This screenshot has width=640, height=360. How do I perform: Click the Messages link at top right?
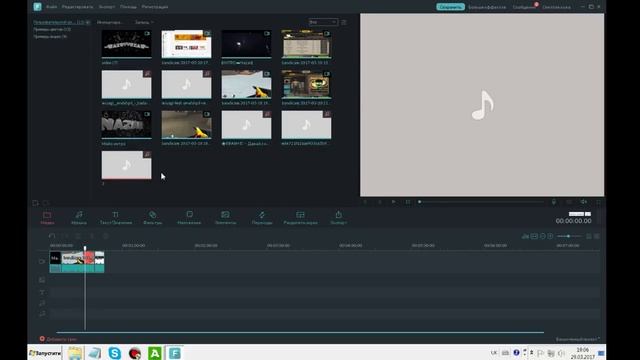click(x=524, y=7)
